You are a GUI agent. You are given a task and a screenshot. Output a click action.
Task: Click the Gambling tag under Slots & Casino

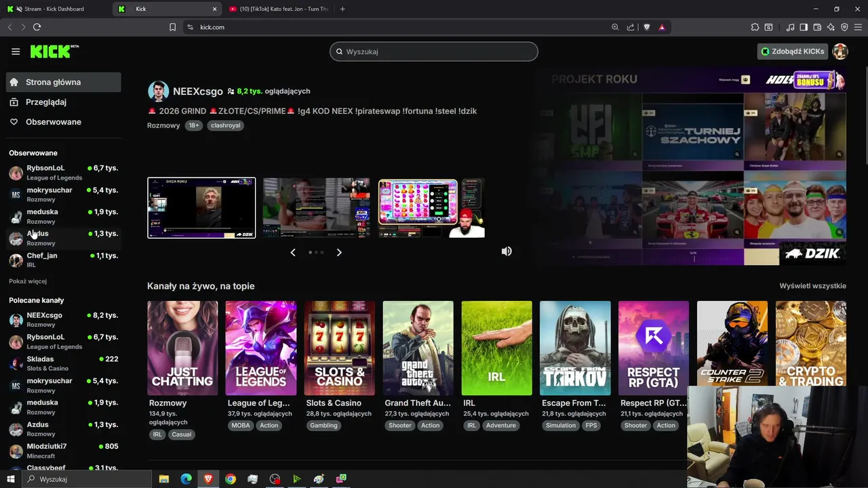[323, 426]
